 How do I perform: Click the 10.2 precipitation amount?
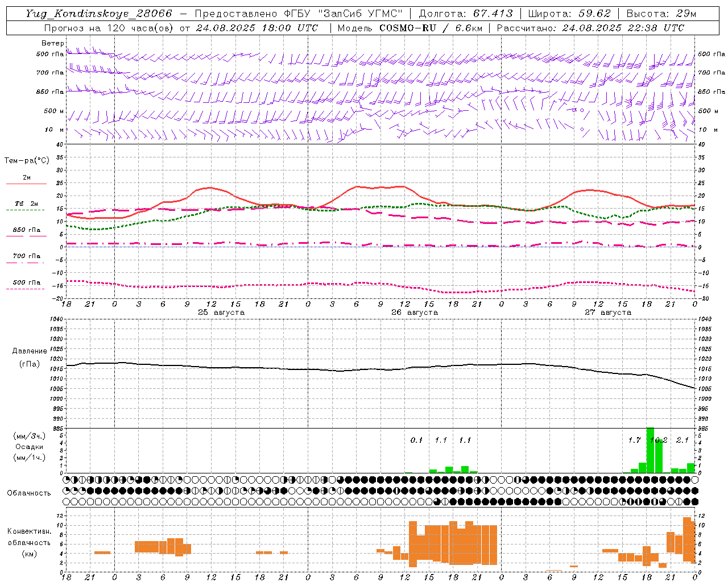[659, 440]
